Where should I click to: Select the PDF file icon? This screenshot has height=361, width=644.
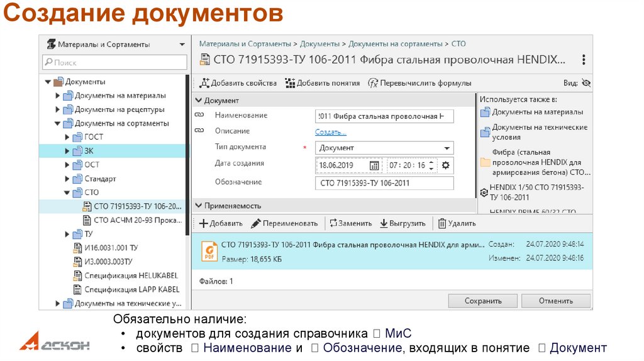pos(209,252)
